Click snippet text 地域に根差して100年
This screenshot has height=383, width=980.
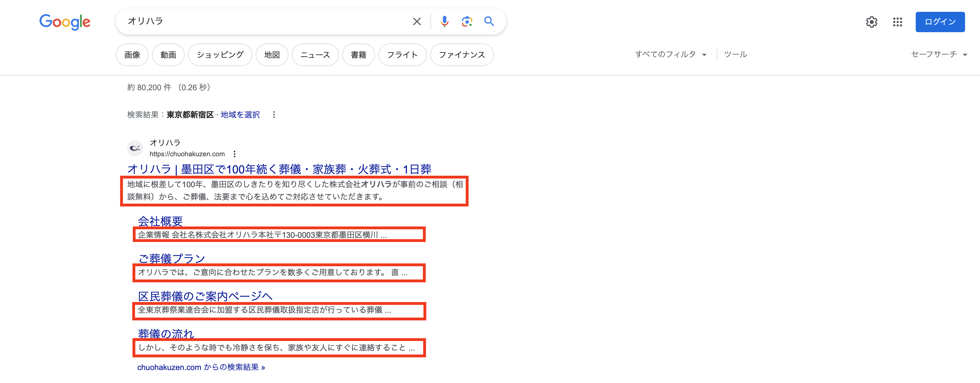pos(295,191)
